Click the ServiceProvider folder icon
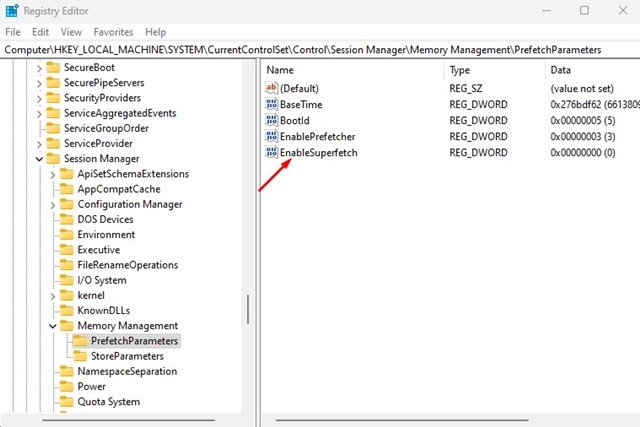640x427 pixels. point(53,143)
